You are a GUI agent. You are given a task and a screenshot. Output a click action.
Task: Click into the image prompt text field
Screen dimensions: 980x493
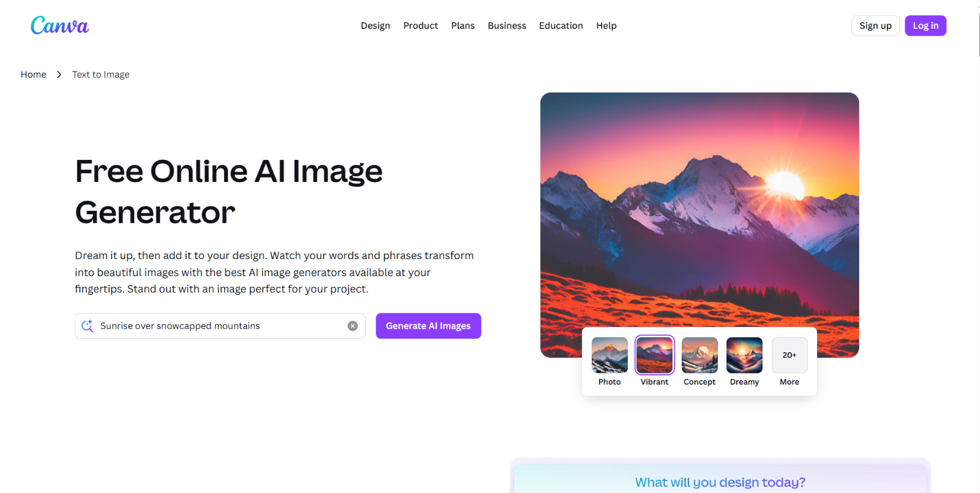pos(221,326)
